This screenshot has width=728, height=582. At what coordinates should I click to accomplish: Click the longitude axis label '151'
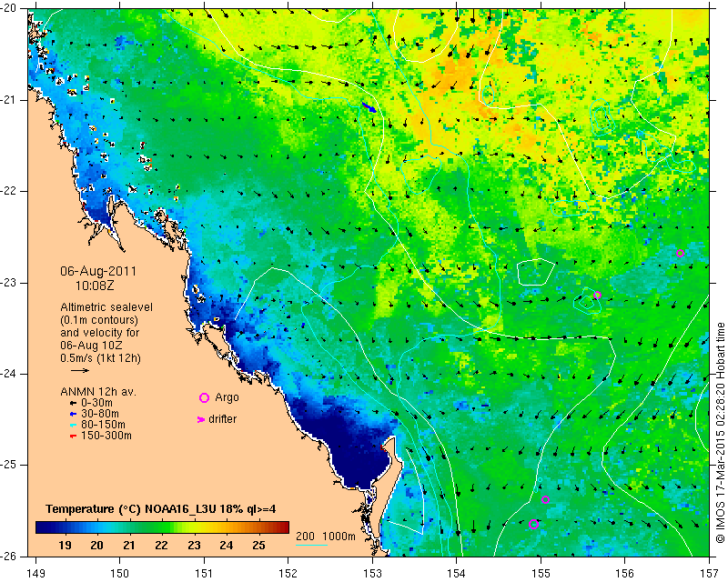[x=204, y=574]
